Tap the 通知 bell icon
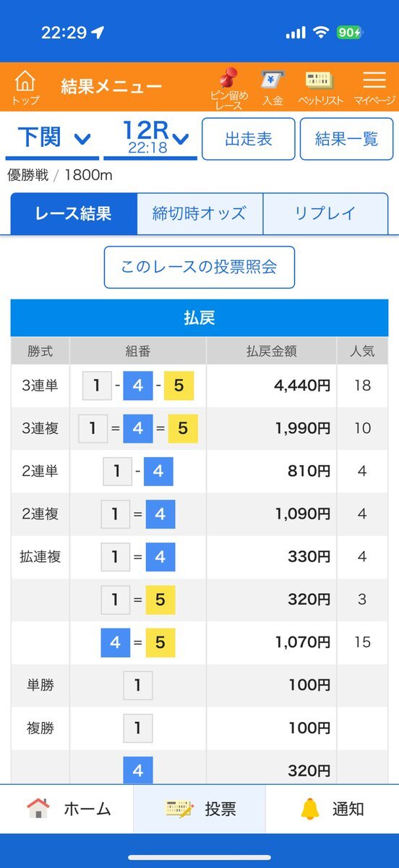This screenshot has width=399, height=868. (310, 809)
